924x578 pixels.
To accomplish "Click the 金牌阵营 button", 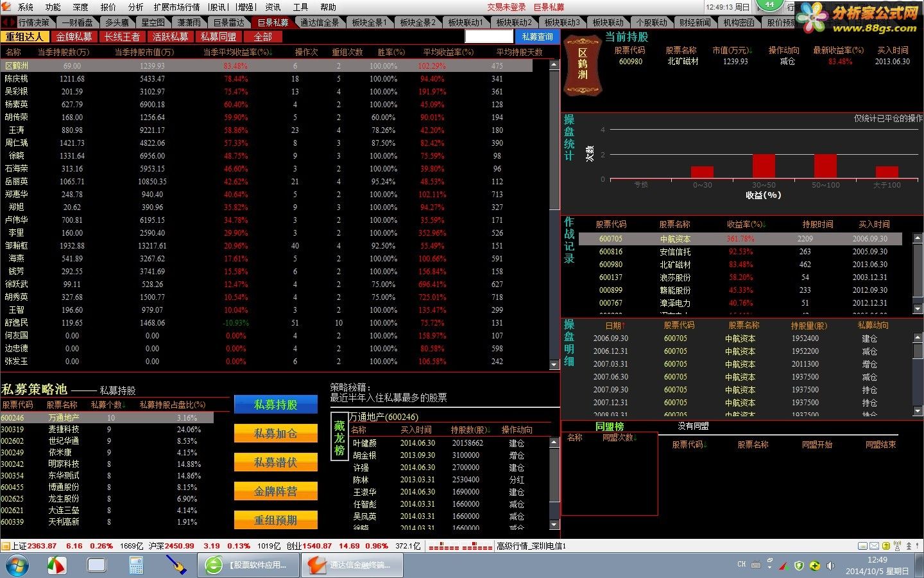I will [276, 491].
